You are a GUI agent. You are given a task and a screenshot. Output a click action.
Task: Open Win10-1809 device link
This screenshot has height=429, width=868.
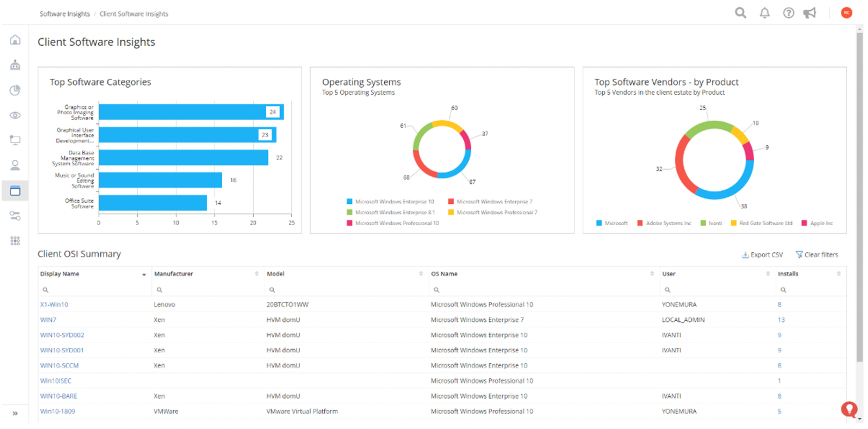point(57,411)
